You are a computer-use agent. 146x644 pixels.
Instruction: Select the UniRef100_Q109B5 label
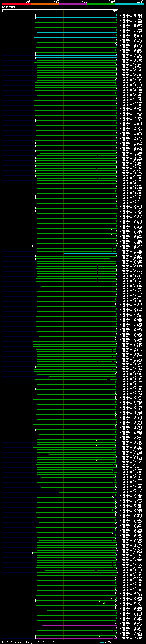[x=131, y=261]
